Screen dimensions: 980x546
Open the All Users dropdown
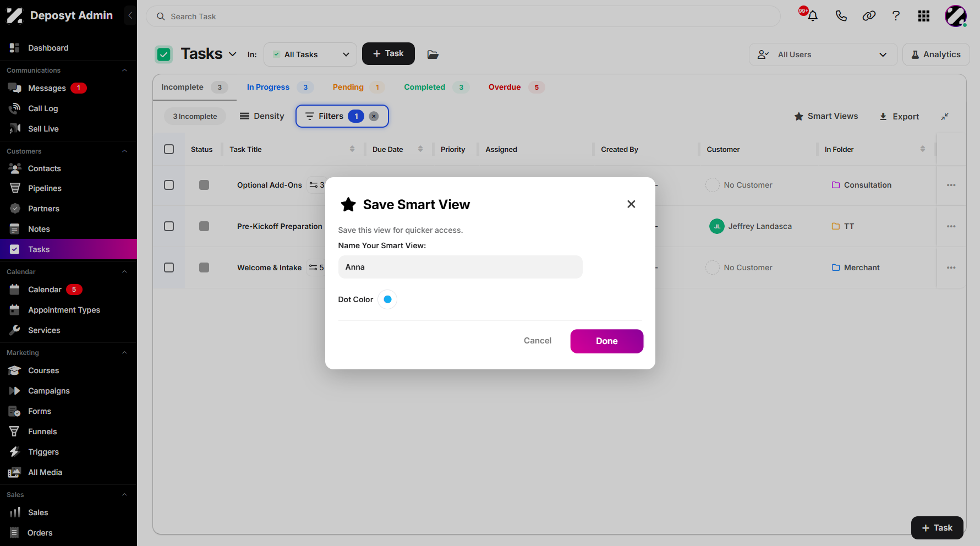click(823, 54)
